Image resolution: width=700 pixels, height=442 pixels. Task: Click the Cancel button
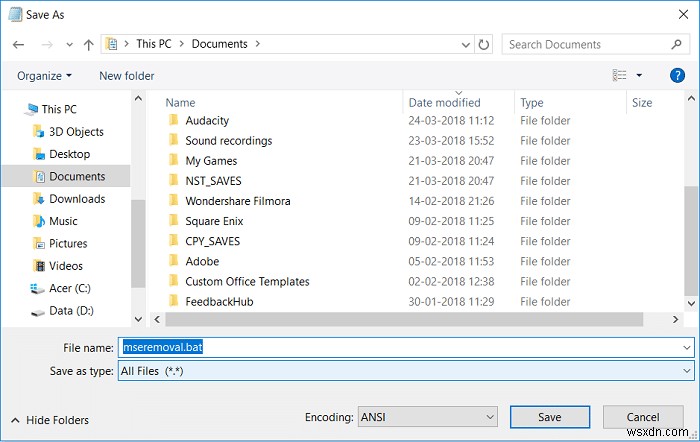[x=643, y=417]
